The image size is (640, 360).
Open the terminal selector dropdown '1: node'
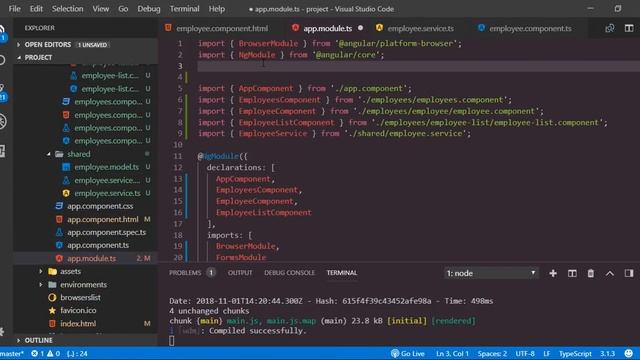click(491, 273)
